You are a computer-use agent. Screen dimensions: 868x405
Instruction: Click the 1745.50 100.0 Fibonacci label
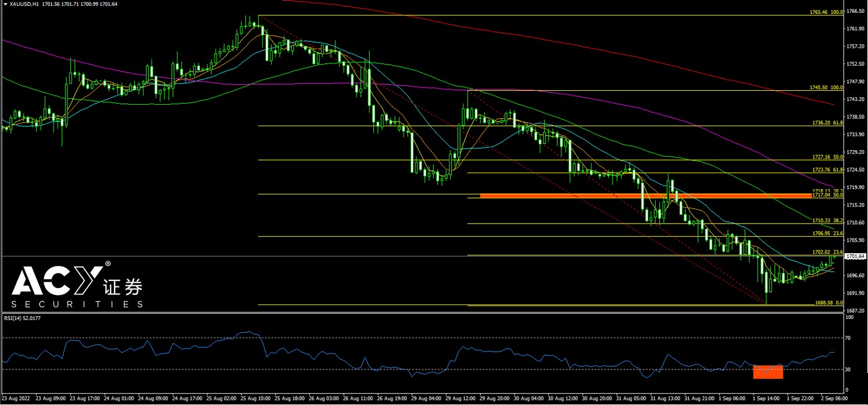tap(826, 87)
